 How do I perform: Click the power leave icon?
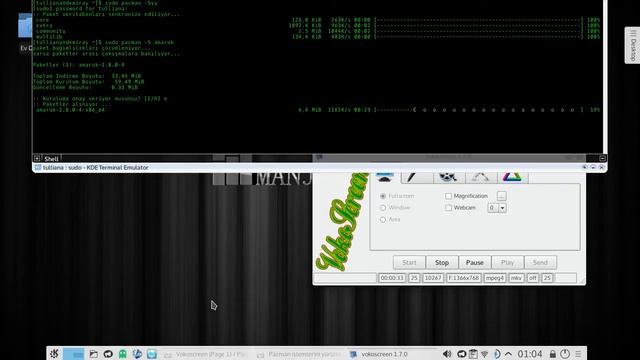565,354
